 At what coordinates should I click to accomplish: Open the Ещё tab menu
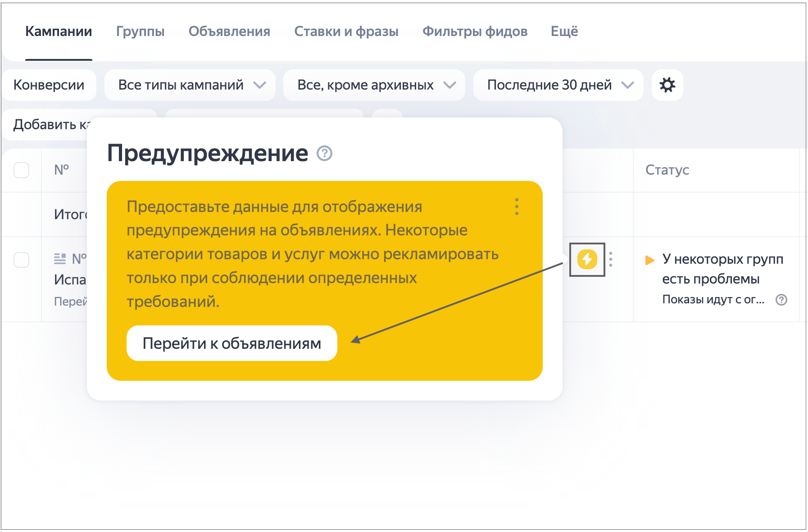pyautogui.click(x=564, y=32)
